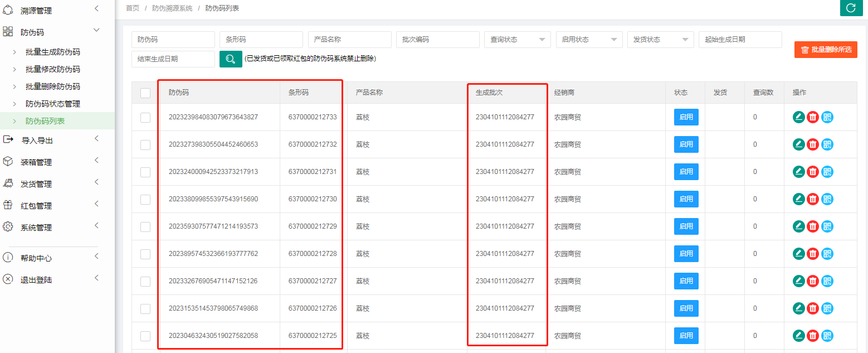The image size is (868, 353).
Task: Open QR code icon for barcode 6370000212731
Action: tap(827, 172)
